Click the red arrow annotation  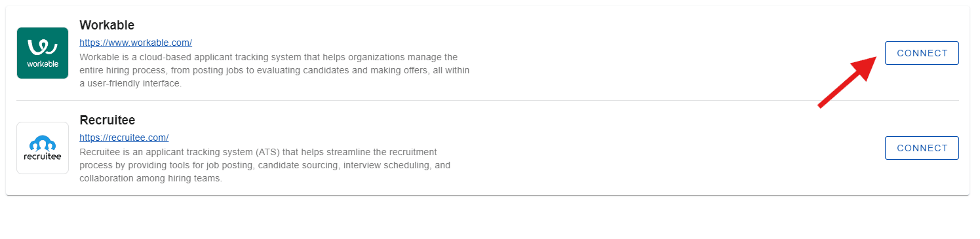pos(848,81)
